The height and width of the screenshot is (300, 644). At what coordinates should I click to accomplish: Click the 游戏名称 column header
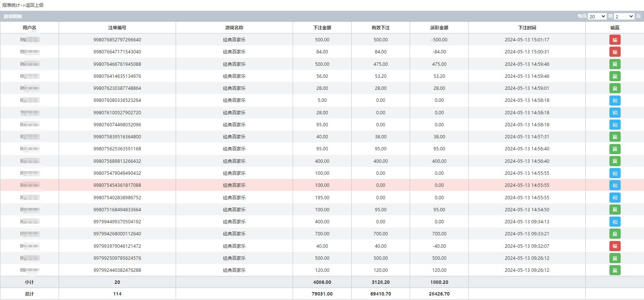tap(234, 28)
